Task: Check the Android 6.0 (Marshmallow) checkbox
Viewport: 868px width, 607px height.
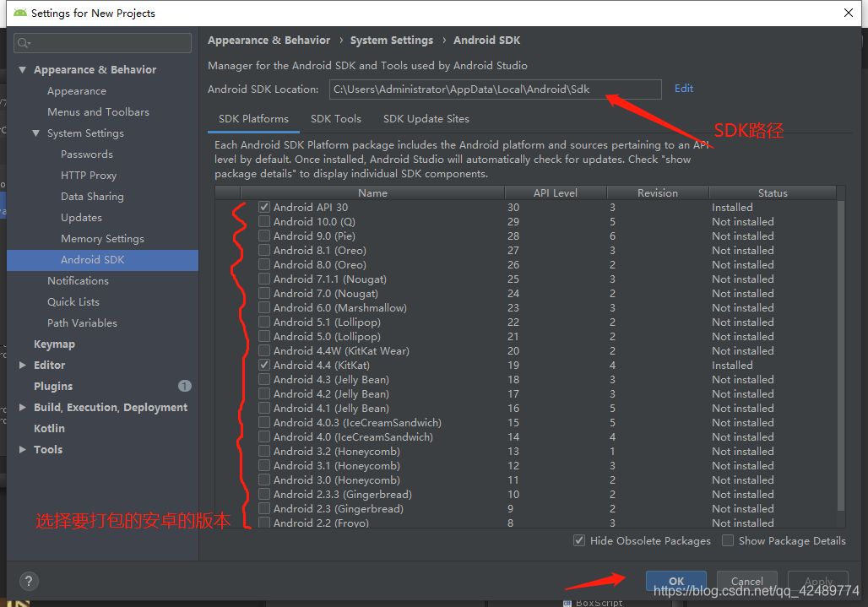Action: (264, 307)
